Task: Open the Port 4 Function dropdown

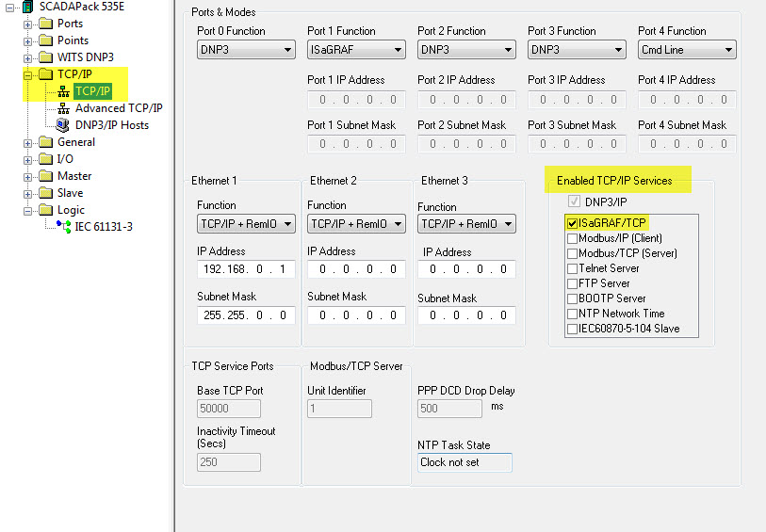Action: (687, 50)
